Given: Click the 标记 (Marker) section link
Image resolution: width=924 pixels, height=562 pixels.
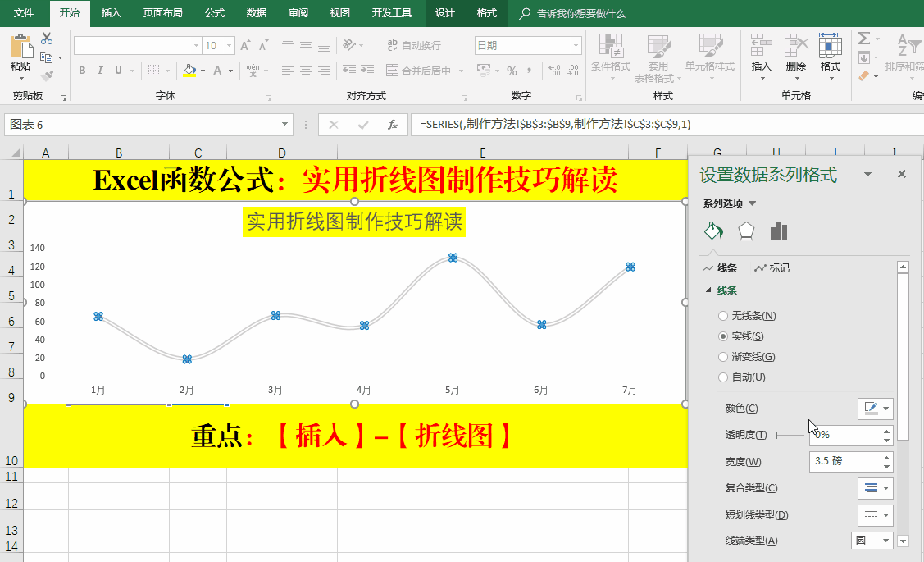Looking at the screenshot, I should tap(772, 268).
